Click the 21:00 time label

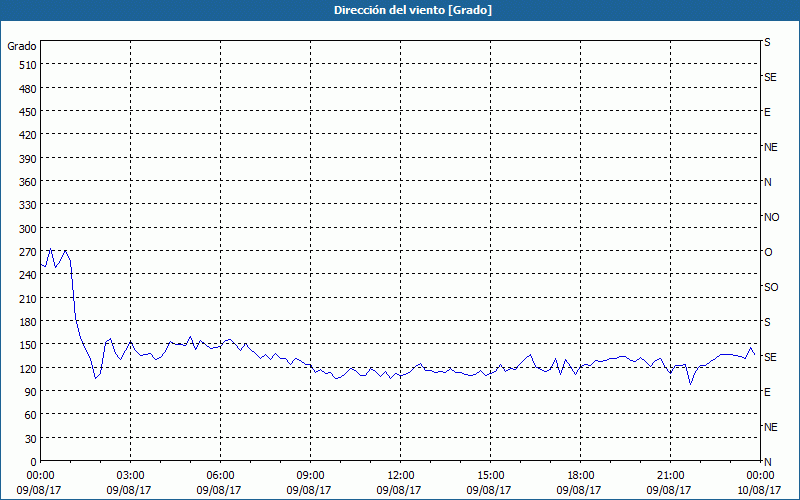coord(670,476)
